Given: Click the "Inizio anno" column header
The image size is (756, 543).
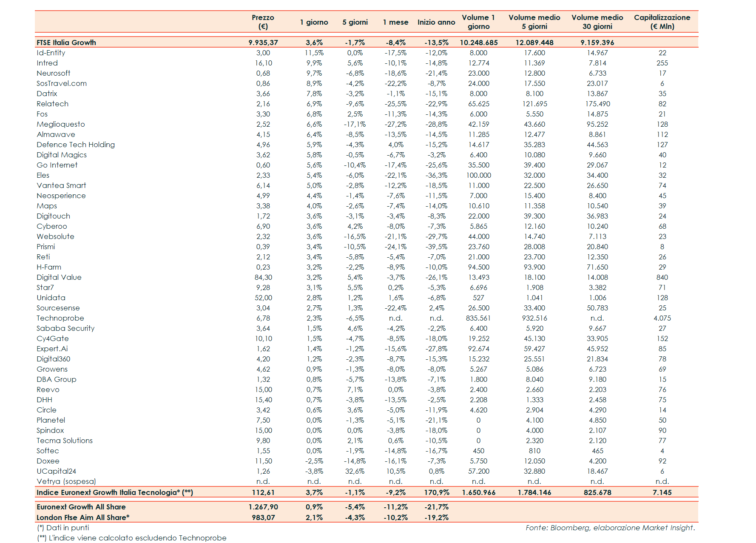Looking at the screenshot, I should tap(436, 22).
